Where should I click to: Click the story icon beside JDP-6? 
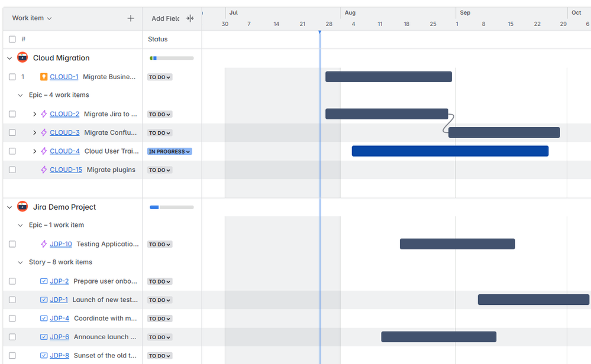(44, 337)
